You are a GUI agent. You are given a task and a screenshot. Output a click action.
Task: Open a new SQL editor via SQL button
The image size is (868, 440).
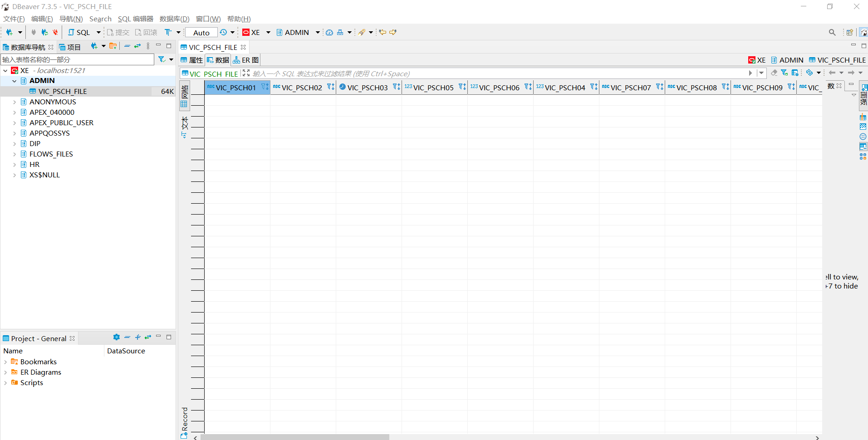79,32
